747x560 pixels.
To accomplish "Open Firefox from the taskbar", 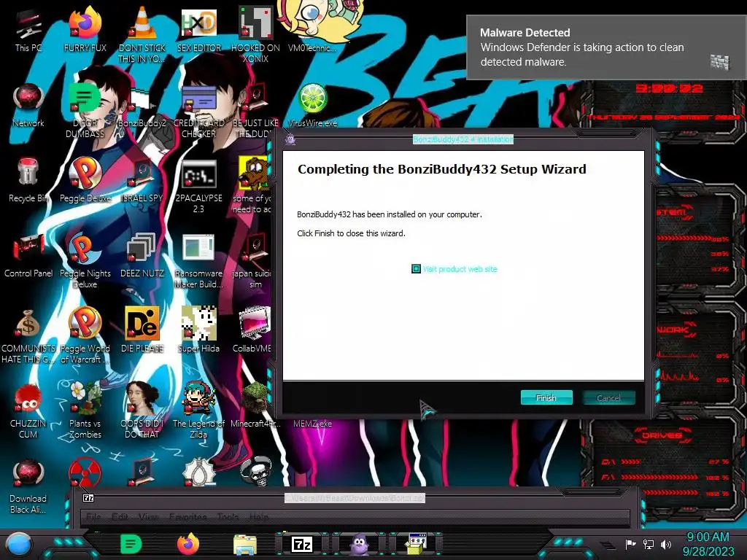I will pyautogui.click(x=188, y=544).
